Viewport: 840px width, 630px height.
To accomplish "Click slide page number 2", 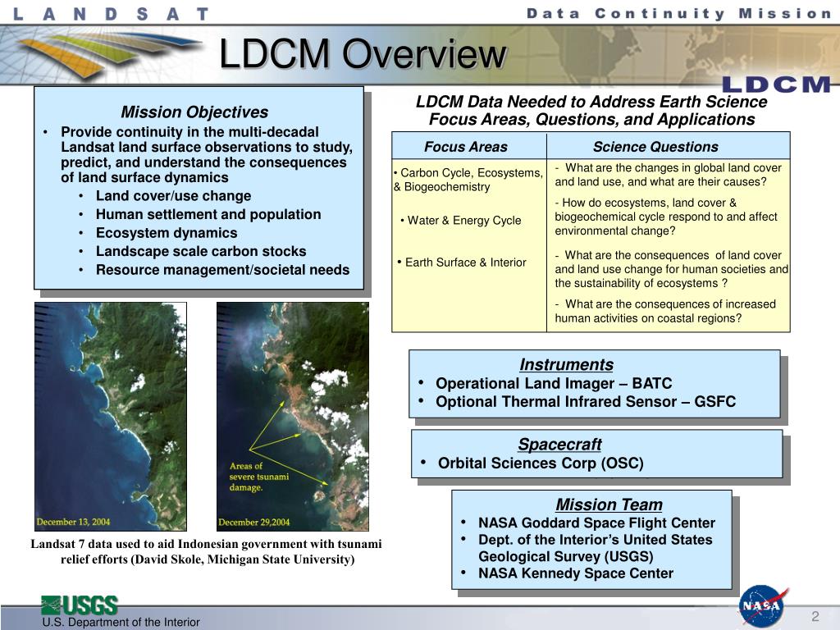I will click(815, 615).
